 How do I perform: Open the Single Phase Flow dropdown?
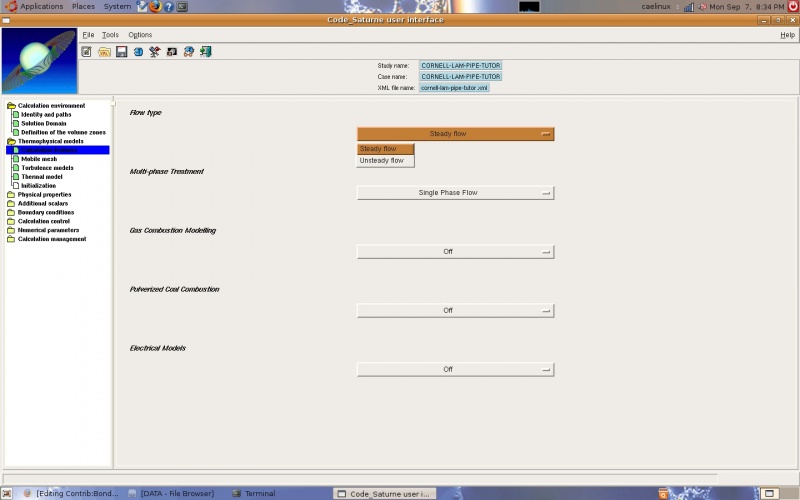click(456, 193)
